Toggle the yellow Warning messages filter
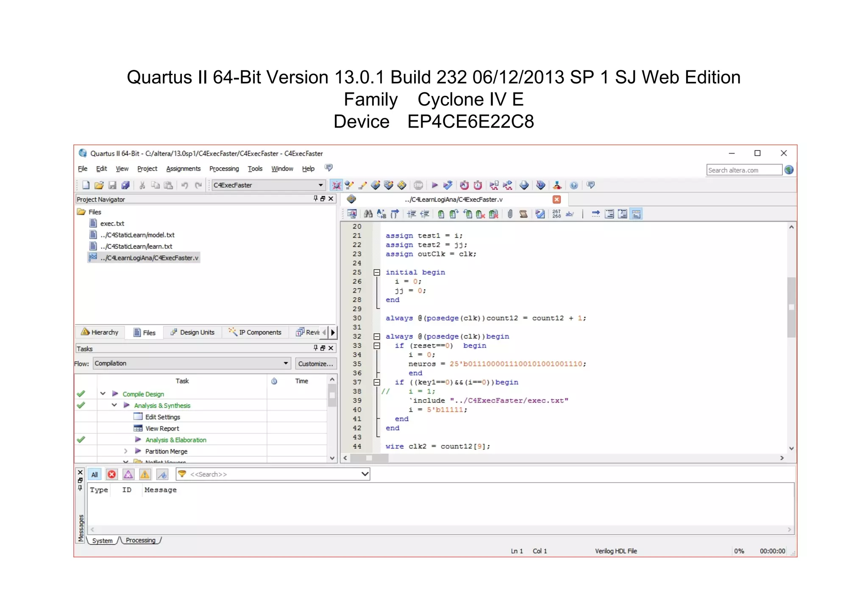 coord(145,474)
